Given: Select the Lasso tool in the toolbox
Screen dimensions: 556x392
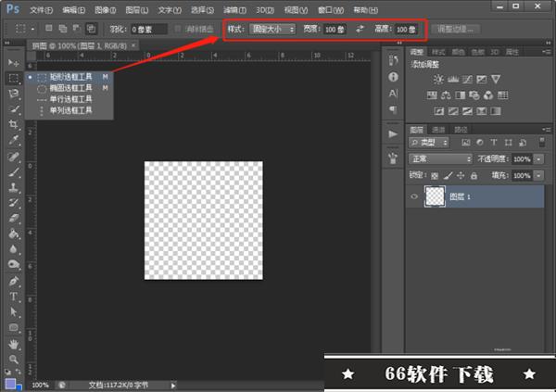Looking at the screenshot, I should [14, 94].
